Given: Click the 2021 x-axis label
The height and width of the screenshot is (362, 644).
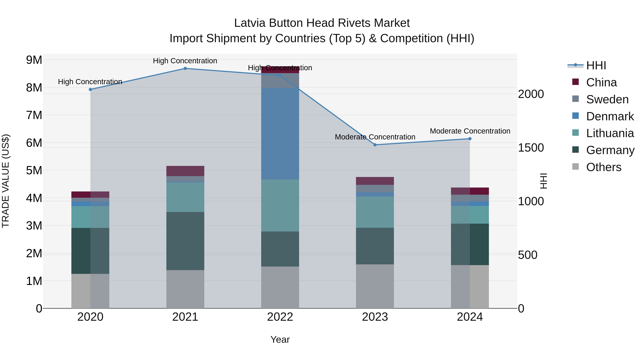Looking at the screenshot, I should [185, 317].
